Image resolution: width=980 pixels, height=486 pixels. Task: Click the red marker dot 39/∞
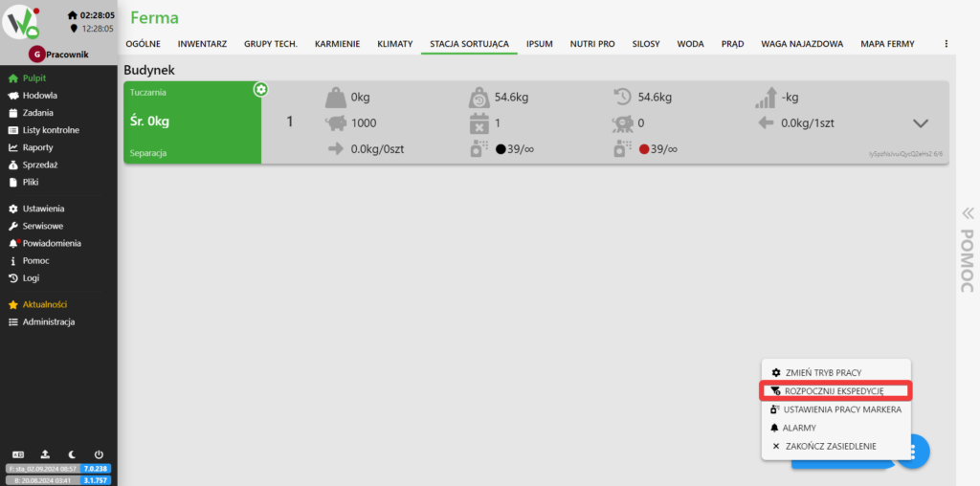(644, 149)
